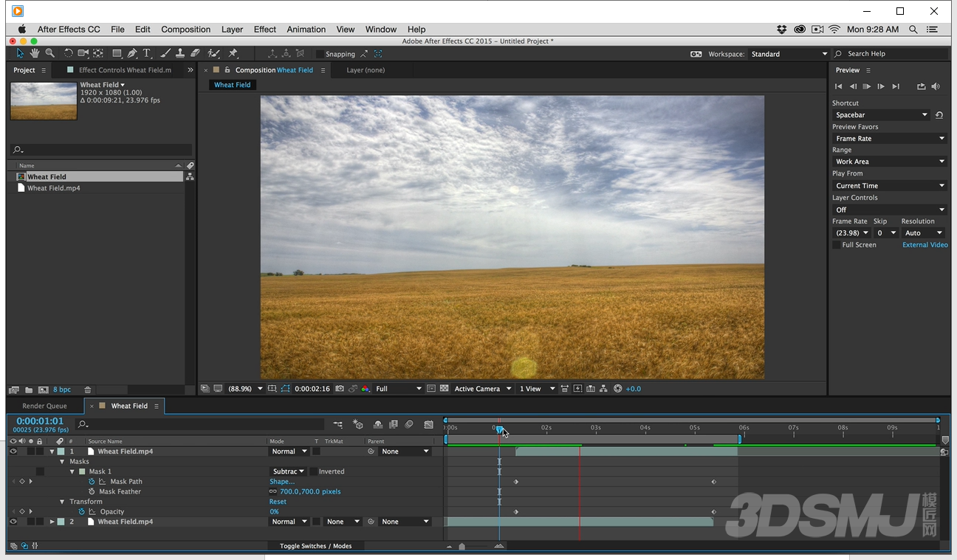The image size is (957, 560).
Task: Expand layer 2 Wheat Field.mp4 triangle
Action: [52, 522]
